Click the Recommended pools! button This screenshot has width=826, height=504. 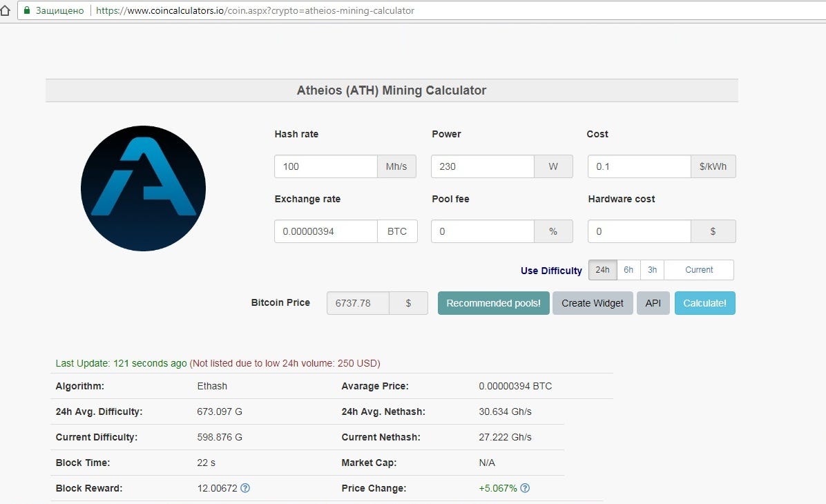494,303
